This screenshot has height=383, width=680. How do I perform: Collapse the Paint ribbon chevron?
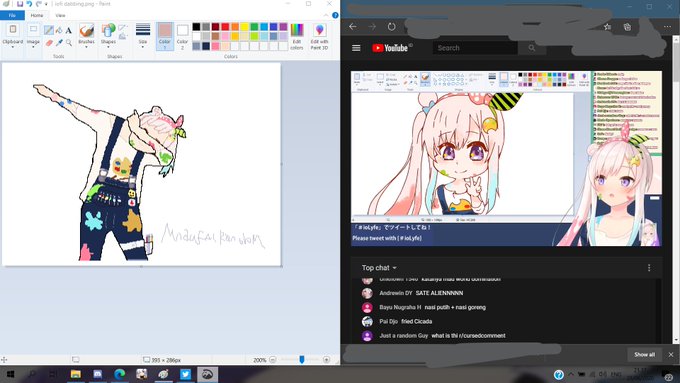(x=326, y=15)
